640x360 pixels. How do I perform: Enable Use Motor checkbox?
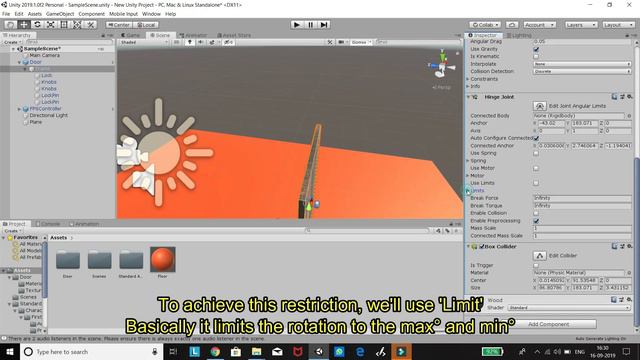(x=536, y=168)
